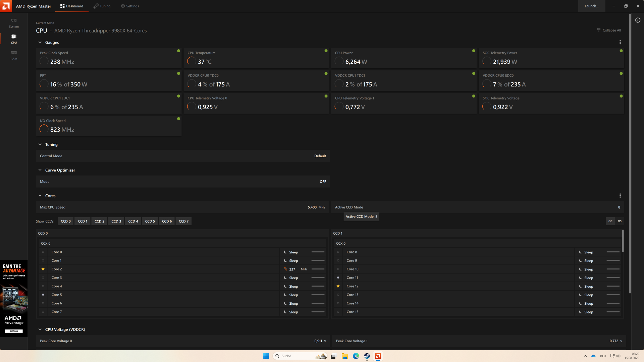The width and height of the screenshot is (644, 362).
Task: Click the AMD logo icon in title bar
Action: (6, 6)
